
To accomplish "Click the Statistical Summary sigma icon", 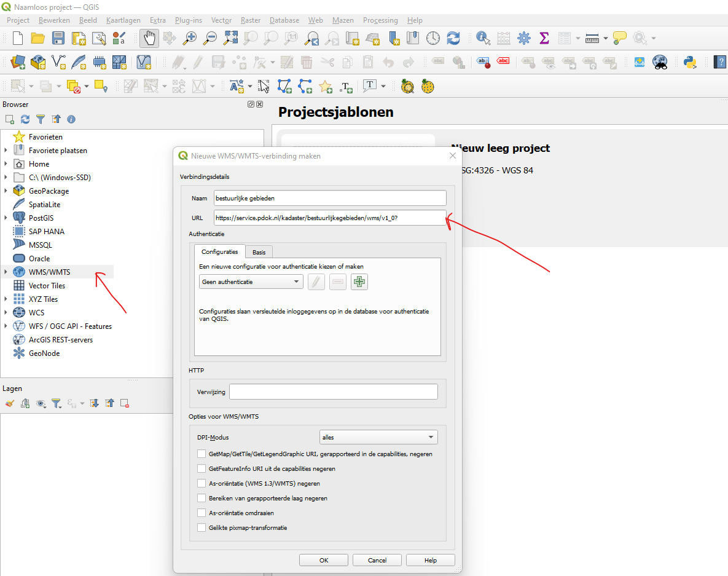I will 544,38.
